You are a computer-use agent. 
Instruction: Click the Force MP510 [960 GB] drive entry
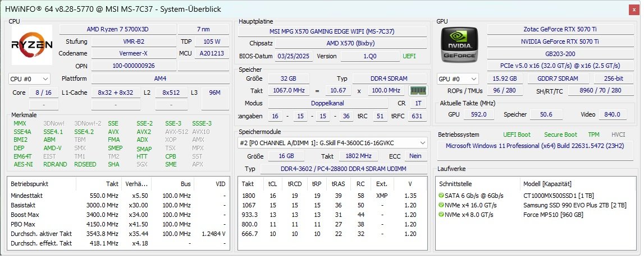553,215
